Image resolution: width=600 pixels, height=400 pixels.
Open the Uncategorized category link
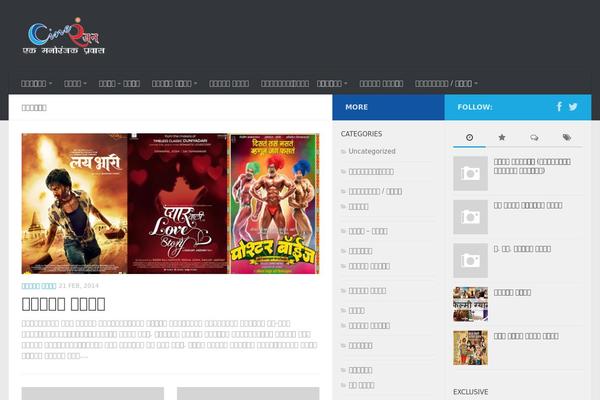coord(372,152)
